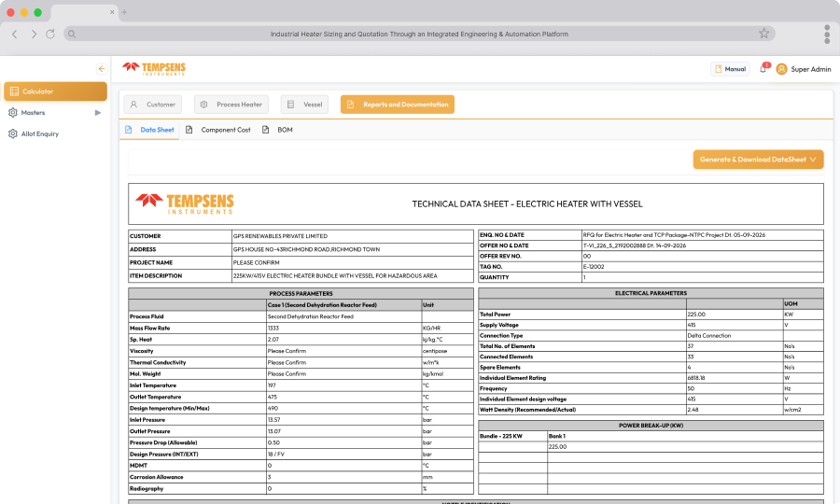Collapse sidebar with the orange arrow icon

pyautogui.click(x=101, y=68)
